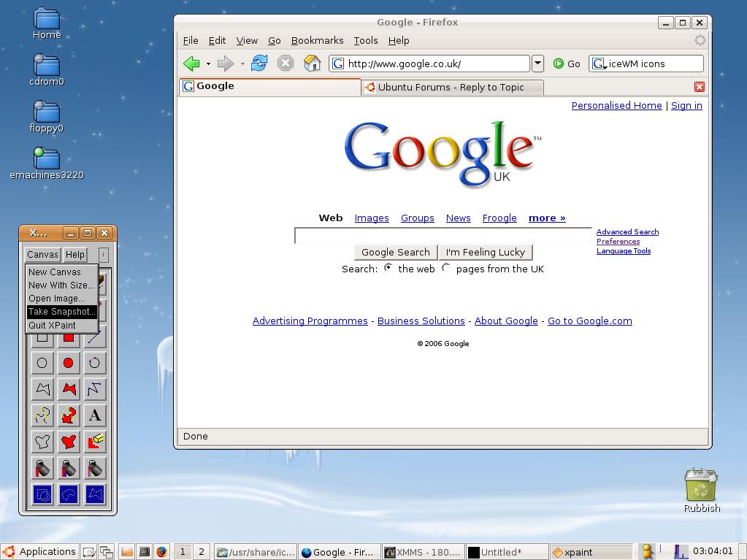Screen dimensions: 747x560
Task: Select the outlined circle tool in XPaint
Action: (x=42, y=364)
